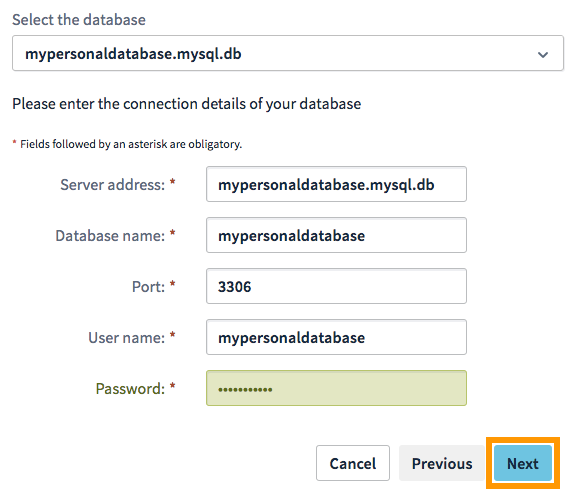Focus the Password field
582x496 pixels.
(x=336, y=388)
